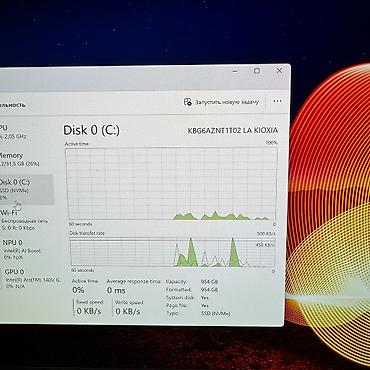Click the Disk transfer rate graph
This screenshot has width=370, height=370.
[172, 253]
